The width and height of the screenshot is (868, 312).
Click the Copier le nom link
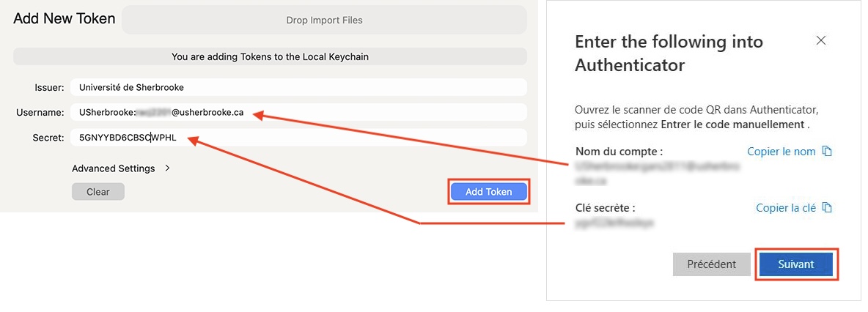pyautogui.click(x=781, y=152)
